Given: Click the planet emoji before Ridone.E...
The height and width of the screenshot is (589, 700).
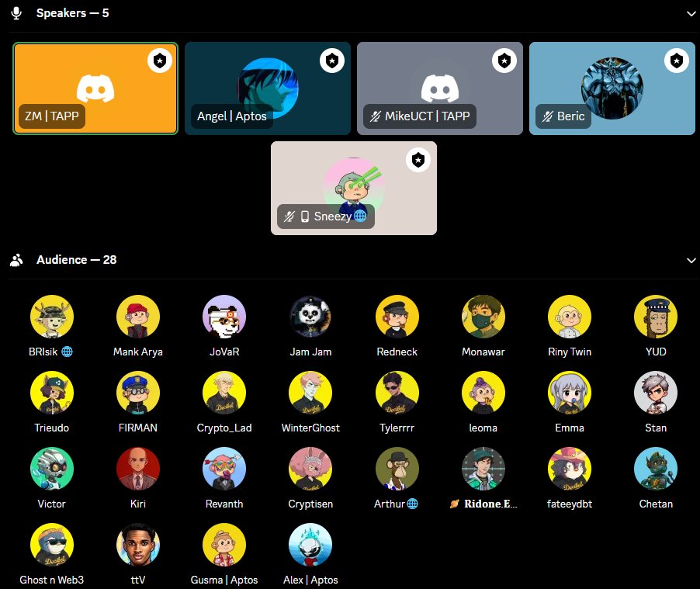Looking at the screenshot, I should coord(455,504).
